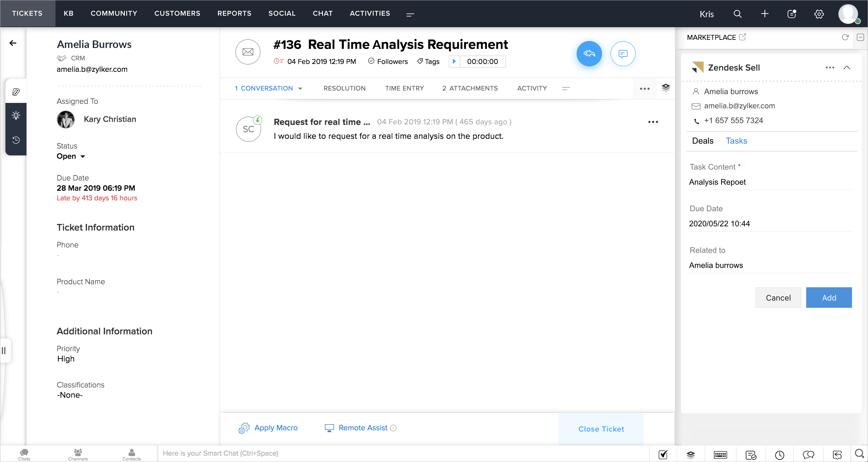Screen dimensions: 868x462
Task: Open Zendesk Sell's three-dot options menu
Action: (x=830, y=68)
